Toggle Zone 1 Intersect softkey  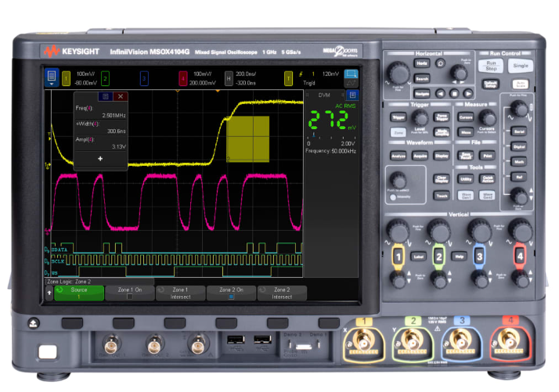[x=180, y=293]
